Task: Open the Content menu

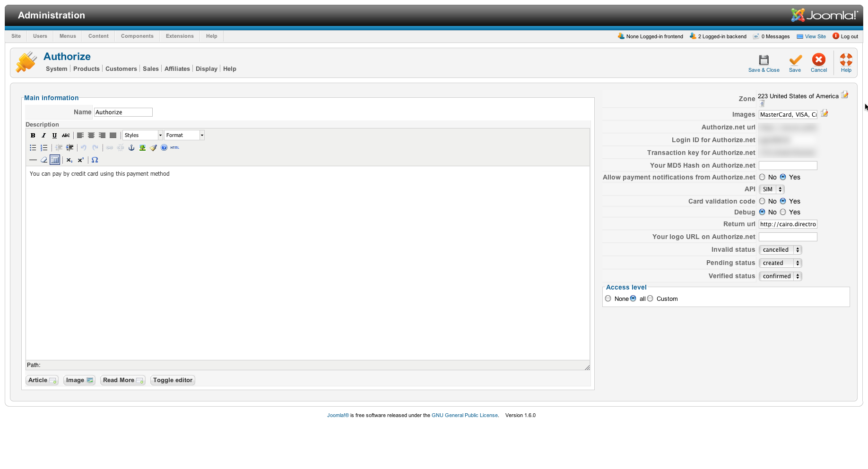Action: click(98, 36)
